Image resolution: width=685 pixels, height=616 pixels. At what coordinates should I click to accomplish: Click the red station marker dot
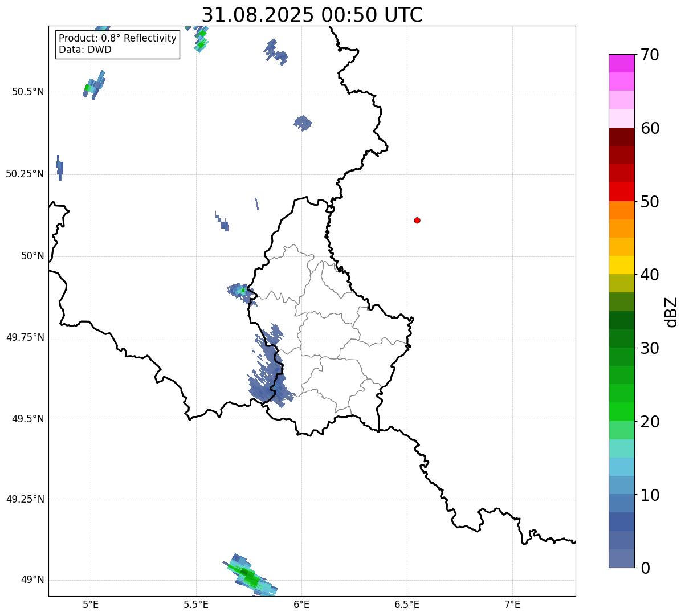tap(417, 220)
